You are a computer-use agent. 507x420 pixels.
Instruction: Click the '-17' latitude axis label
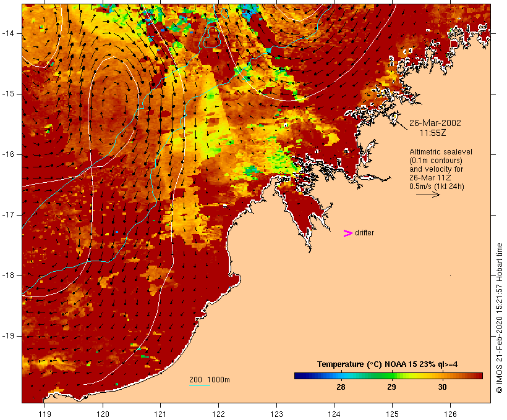click(x=8, y=215)
